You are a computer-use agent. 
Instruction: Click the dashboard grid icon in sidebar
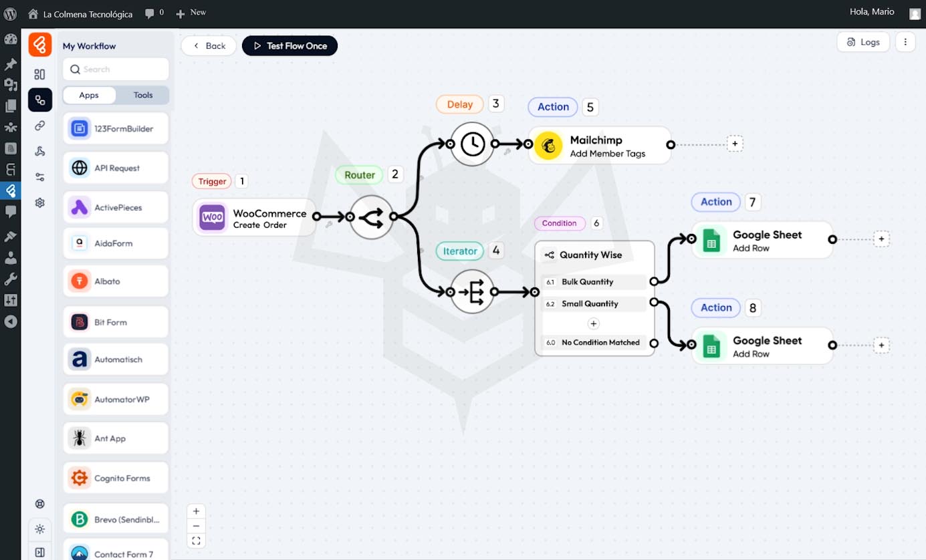[40, 74]
